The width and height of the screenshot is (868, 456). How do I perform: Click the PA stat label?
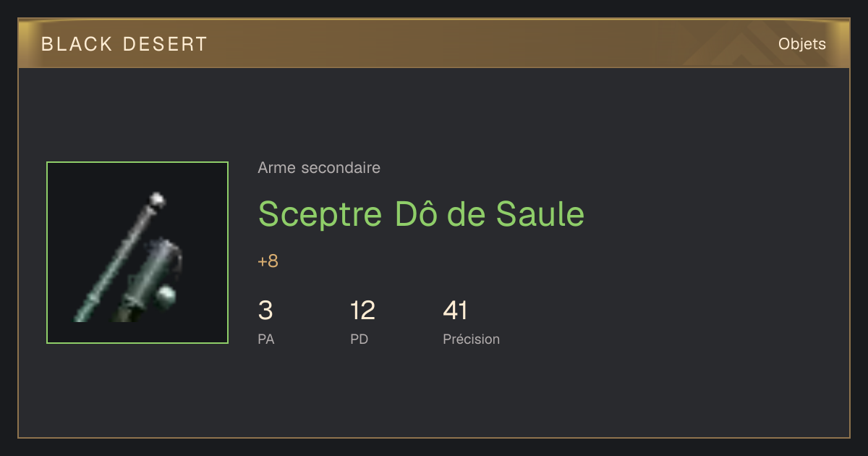point(266,339)
